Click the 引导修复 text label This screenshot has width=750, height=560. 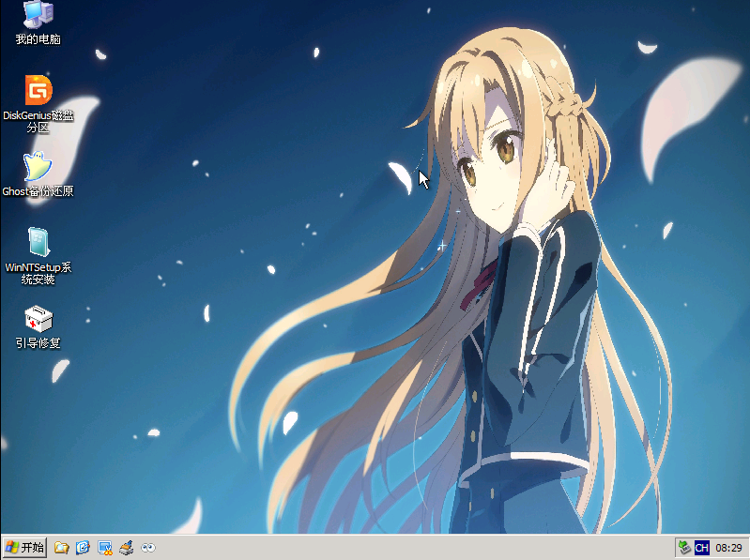(38, 343)
